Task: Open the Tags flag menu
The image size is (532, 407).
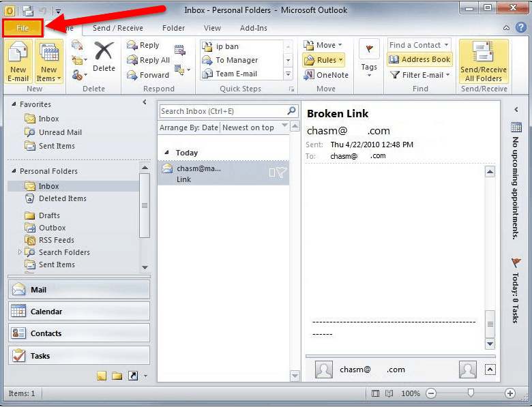Action: click(x=369, y=59)
